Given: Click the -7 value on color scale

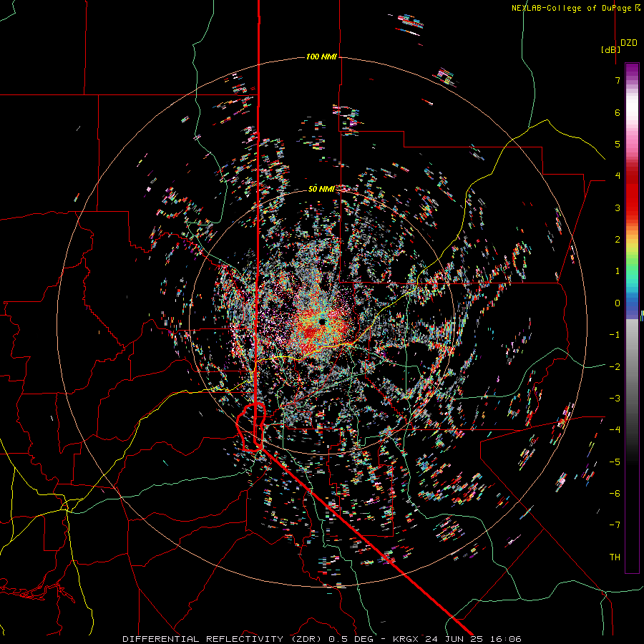Looking at the screenshot, I should pyautogui.click(x=615, y=525).
